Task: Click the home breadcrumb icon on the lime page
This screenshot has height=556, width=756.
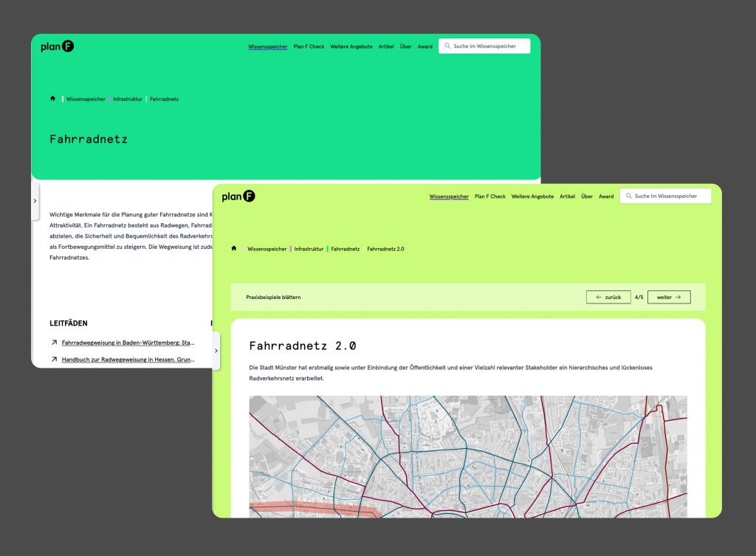Action: point(234,249)
